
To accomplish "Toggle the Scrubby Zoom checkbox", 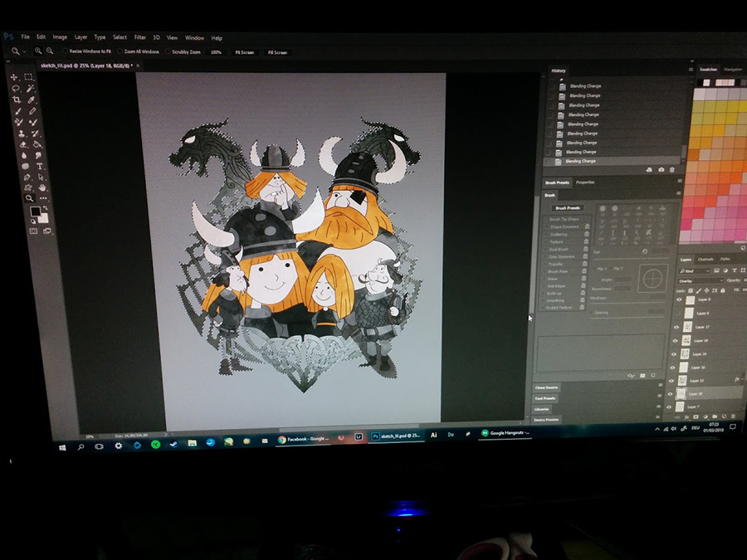I will click(166, 51).
